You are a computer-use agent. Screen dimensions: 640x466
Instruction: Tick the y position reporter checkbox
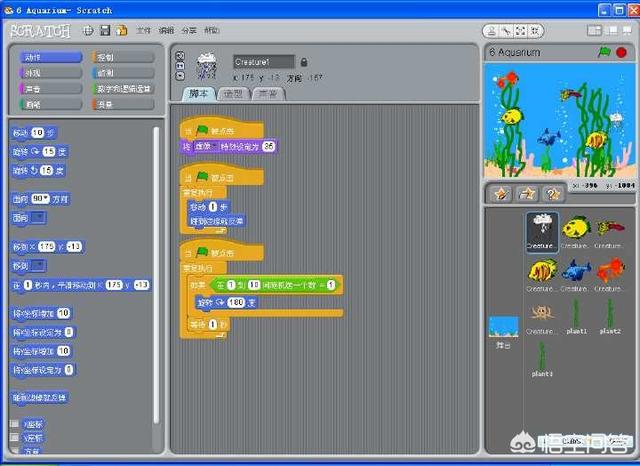[x=15, y=438]
